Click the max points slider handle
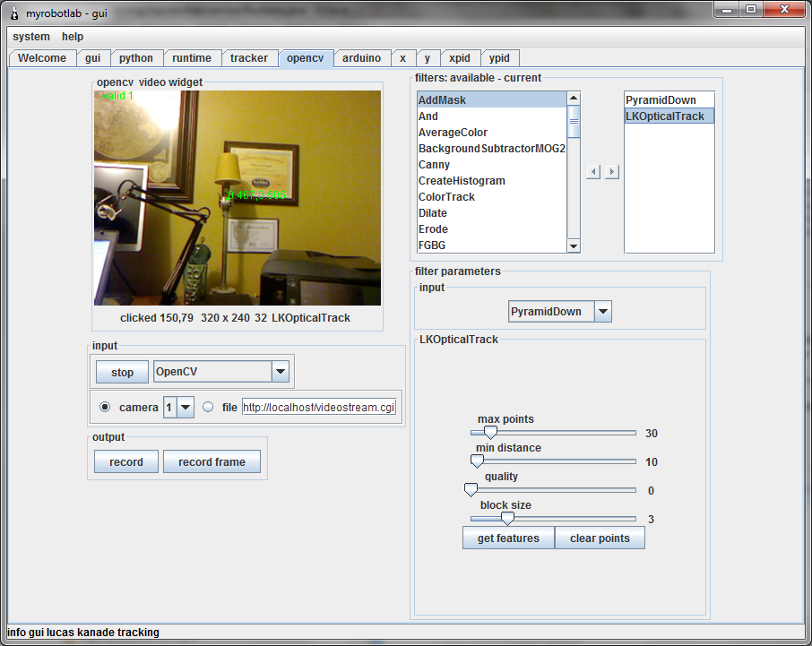The height and width of the screenshot is (646, 812). click(490, 432)
